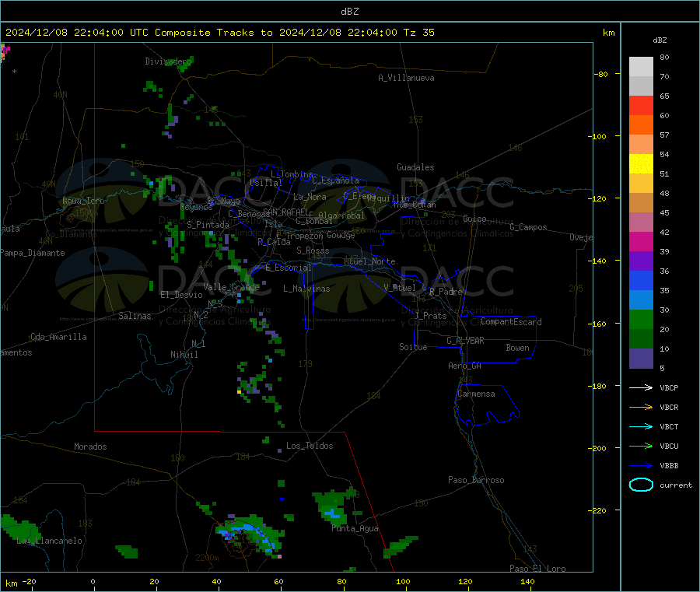700x592 pixels.
Task: Select the yellow 51–54 dBZ swatch
Action: tap(641, 164)
